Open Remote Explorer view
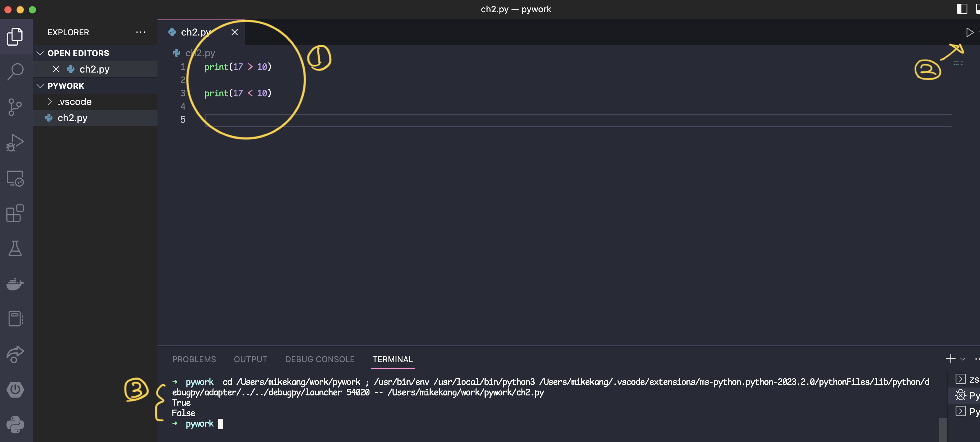This screenshot has width=980, height=442. pyautogui.click(x=15, y=178)
